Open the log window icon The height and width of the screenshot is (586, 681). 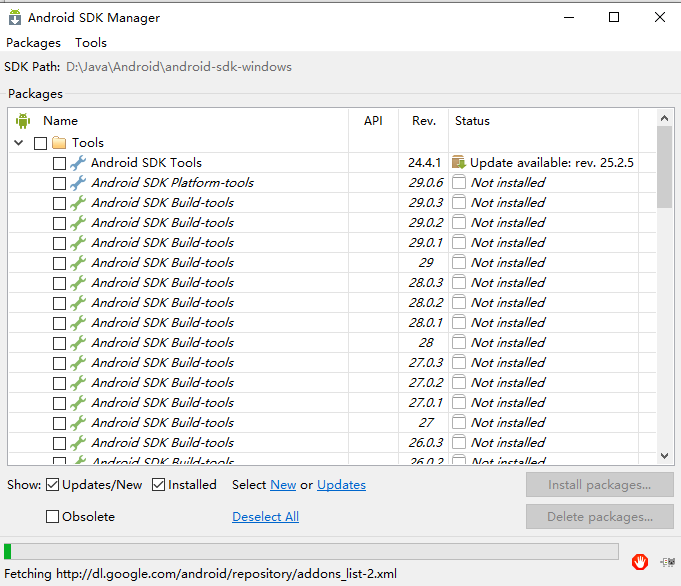[x=668, y=562]
